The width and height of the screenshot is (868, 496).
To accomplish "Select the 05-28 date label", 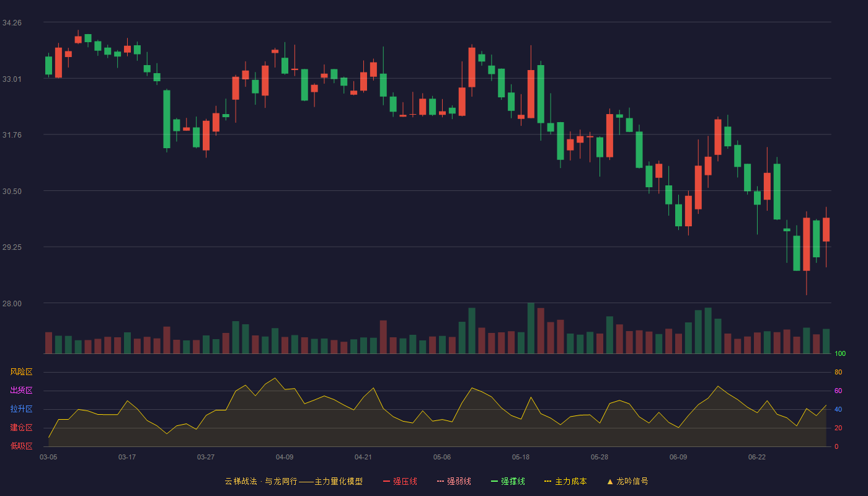I will tap(600, 457).
